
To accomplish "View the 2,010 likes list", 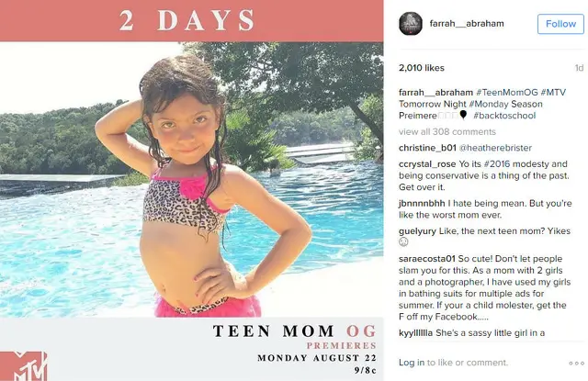I will point(422,68).
